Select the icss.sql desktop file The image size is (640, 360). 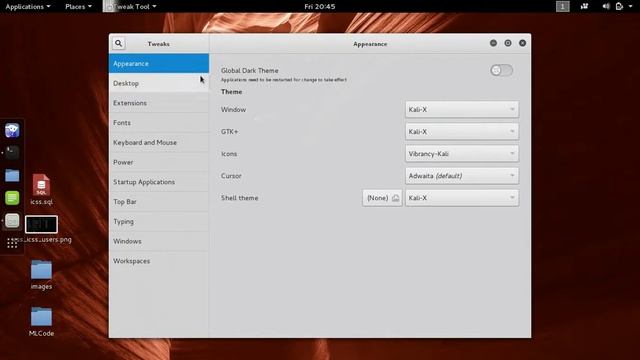coord(41,190)
